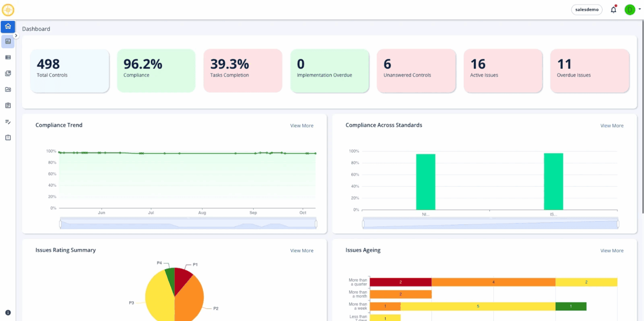
Task: Select the highlighted dashboard chart sidebar icon
Action: pyautogui.click(x=8, y=41)
